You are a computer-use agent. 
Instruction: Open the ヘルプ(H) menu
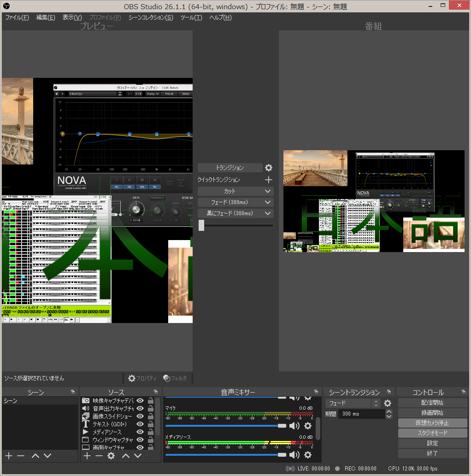click(x=220, y=18)
